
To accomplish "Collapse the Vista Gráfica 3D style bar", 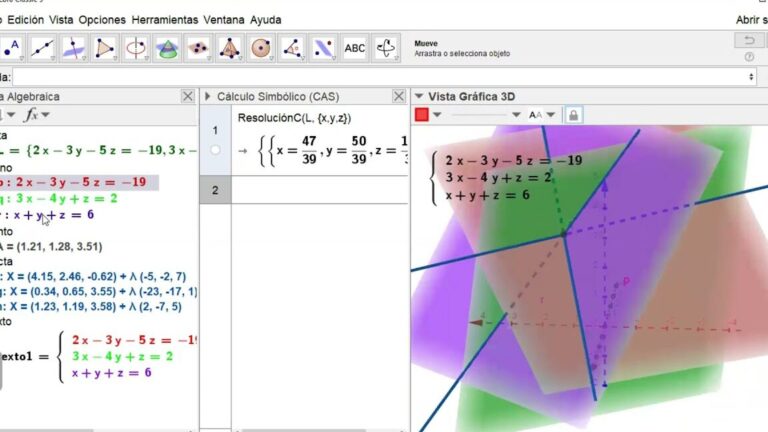I will [x=419, y=96].
